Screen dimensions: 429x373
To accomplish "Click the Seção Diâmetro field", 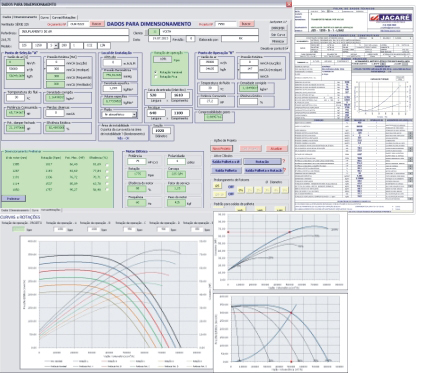I will (x=161, y=131).
